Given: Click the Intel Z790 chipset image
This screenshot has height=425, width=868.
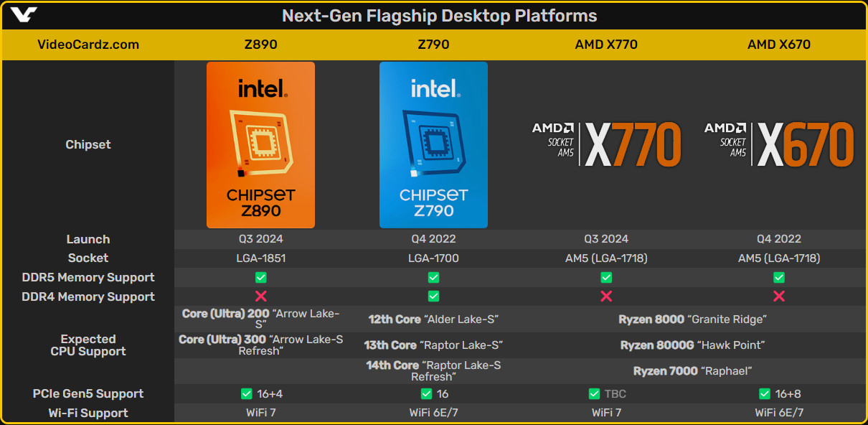Looking at the screenshot, I should (433, 144).
